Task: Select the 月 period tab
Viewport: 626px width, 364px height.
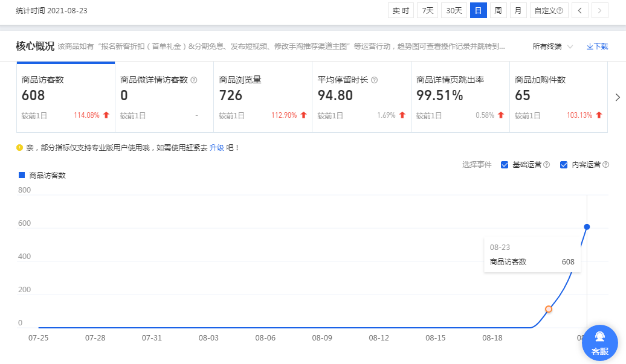Action: click(x=518, y=11)
